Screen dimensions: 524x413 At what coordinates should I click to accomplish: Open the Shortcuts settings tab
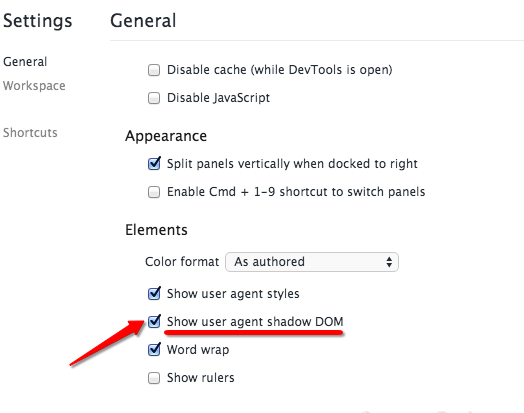pos(30,133)
